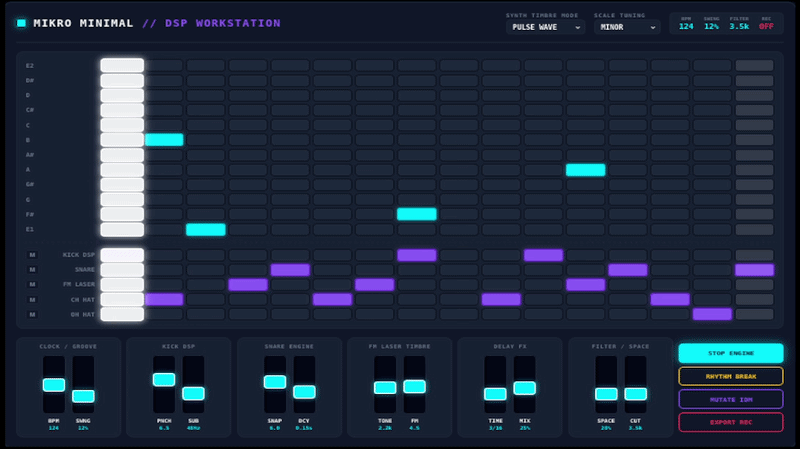Viewport: 800px width, 449px height.
Task: Mute the SNARE track
Action: 32,269
